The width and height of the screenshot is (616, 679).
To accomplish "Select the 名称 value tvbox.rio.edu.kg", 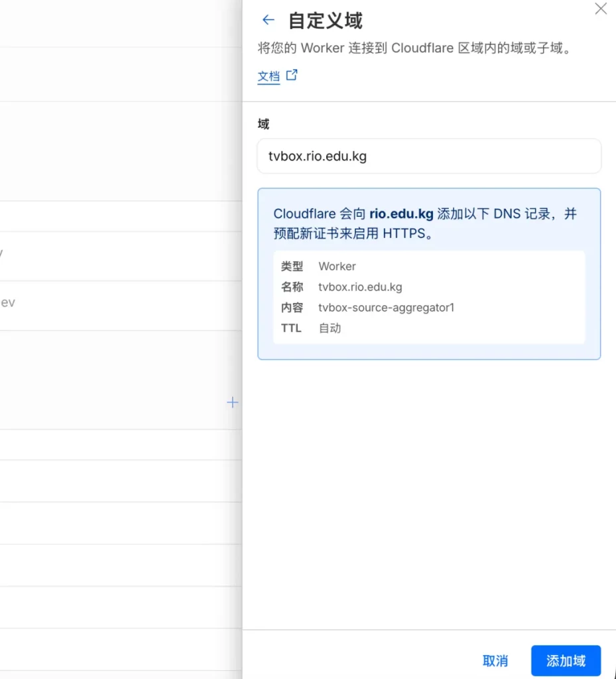I will (x=360, y=287).
